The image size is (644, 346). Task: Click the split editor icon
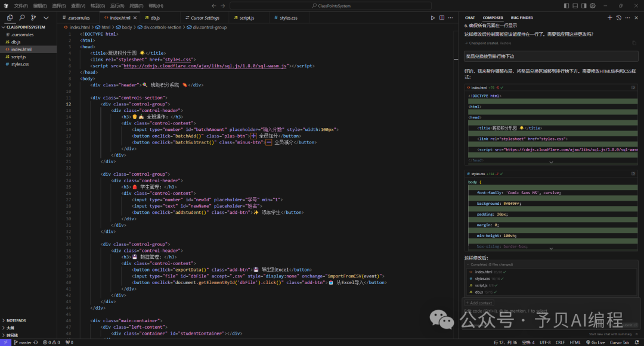442,18
